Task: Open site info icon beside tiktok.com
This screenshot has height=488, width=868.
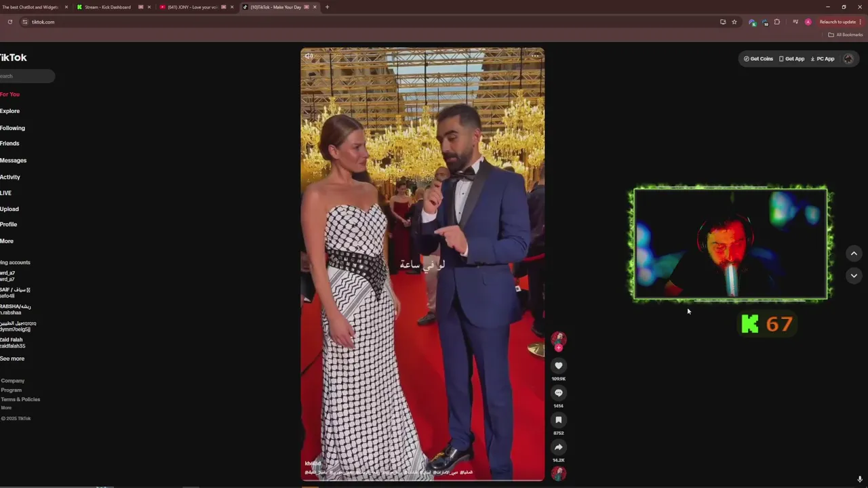Action: [25, 22]
